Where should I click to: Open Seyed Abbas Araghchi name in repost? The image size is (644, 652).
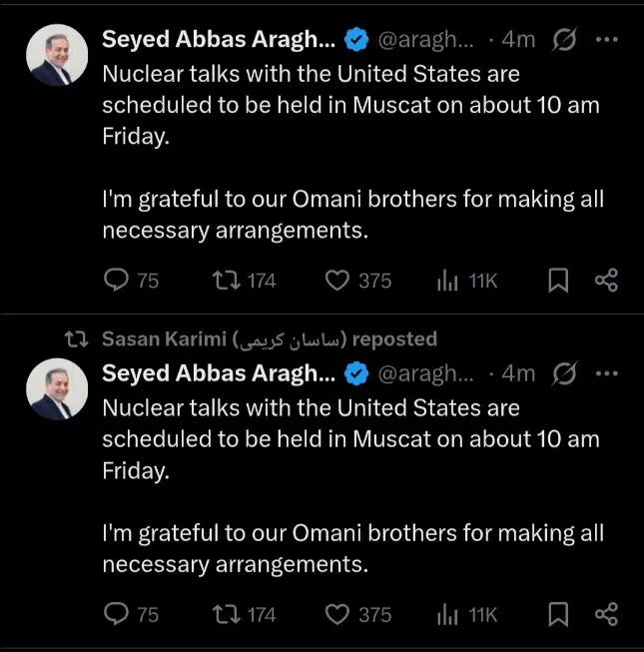click(218, 373)
